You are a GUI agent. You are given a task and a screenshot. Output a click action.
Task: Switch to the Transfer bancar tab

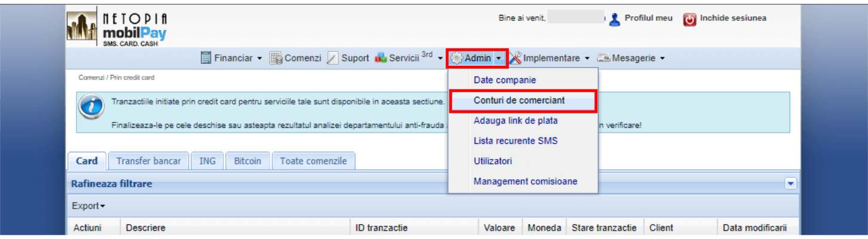coord(148,161)
